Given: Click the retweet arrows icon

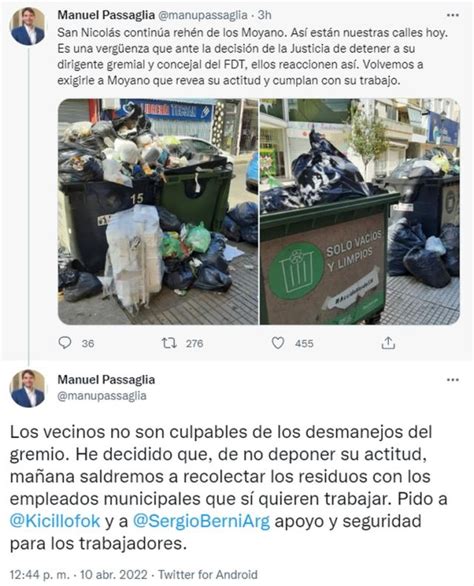Looking at the screenshot, I should [x=169, y=343].
